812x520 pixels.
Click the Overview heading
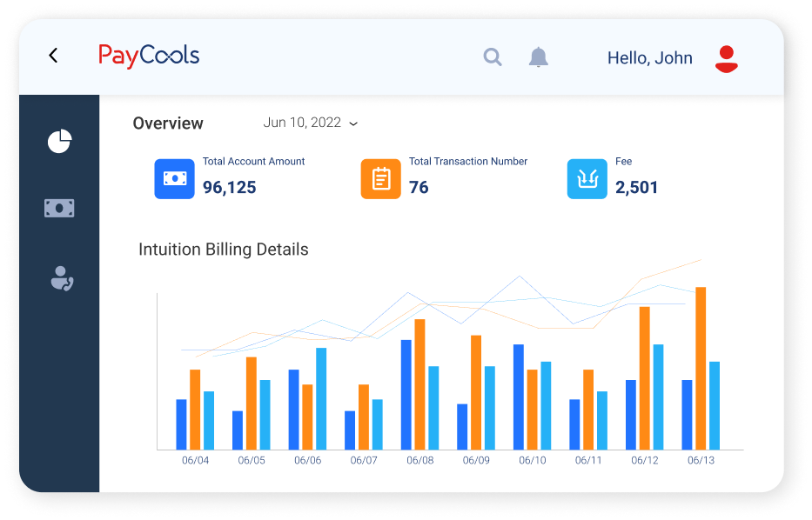pyautogui.click(x=168, y=123)
